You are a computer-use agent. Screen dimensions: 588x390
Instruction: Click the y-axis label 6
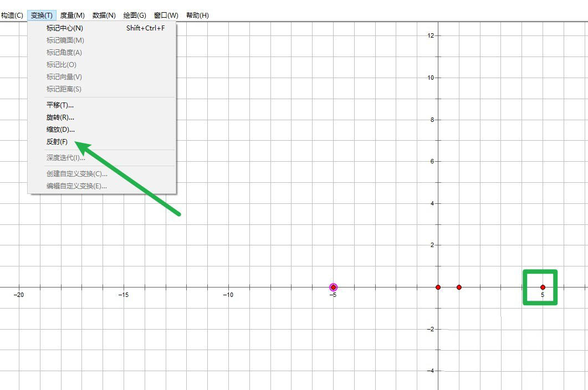(x=432, y=161)
